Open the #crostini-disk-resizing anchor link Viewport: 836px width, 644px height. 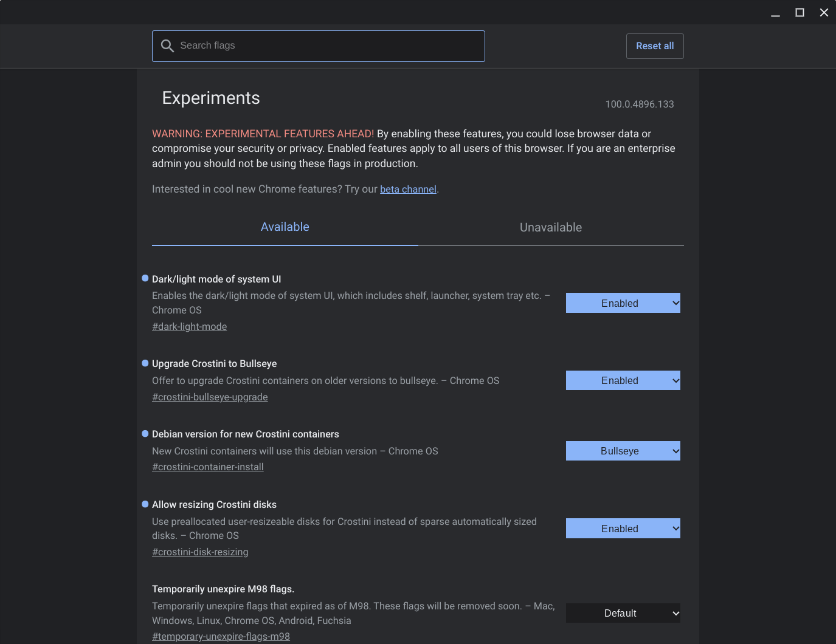pyautogui.click(x=200, y=552)
